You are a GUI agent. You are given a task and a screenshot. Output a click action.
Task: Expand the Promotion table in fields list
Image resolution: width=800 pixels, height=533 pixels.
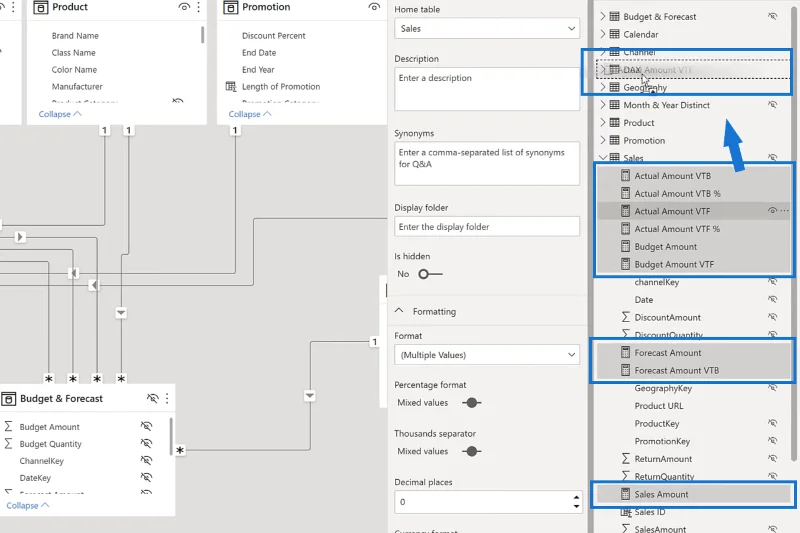603,140
